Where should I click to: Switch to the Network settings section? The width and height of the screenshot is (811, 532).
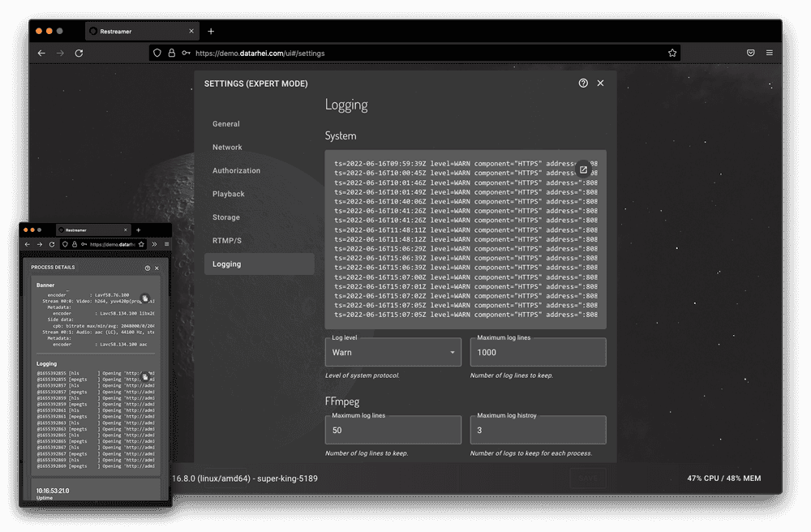pyautogui.click(x=227, y=147)
